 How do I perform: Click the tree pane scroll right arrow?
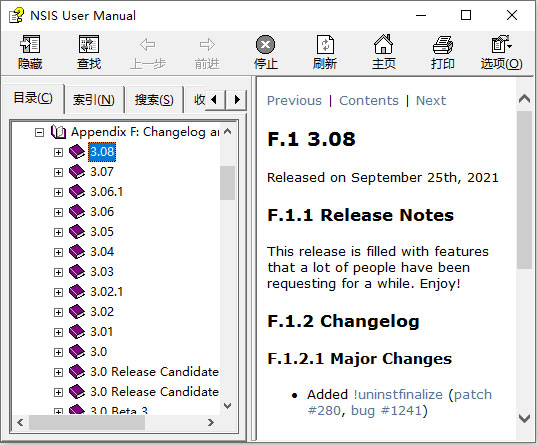tap(211, 422)
